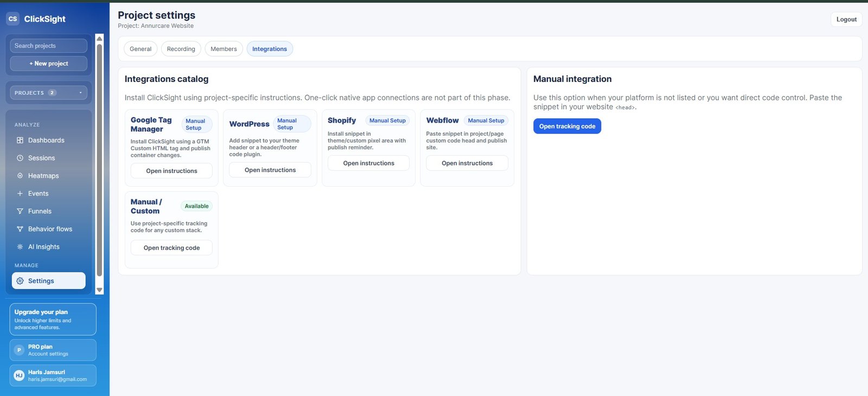Click the Shopify card title
The width and height of the screenshot is (868, 396).
[342, 120]
